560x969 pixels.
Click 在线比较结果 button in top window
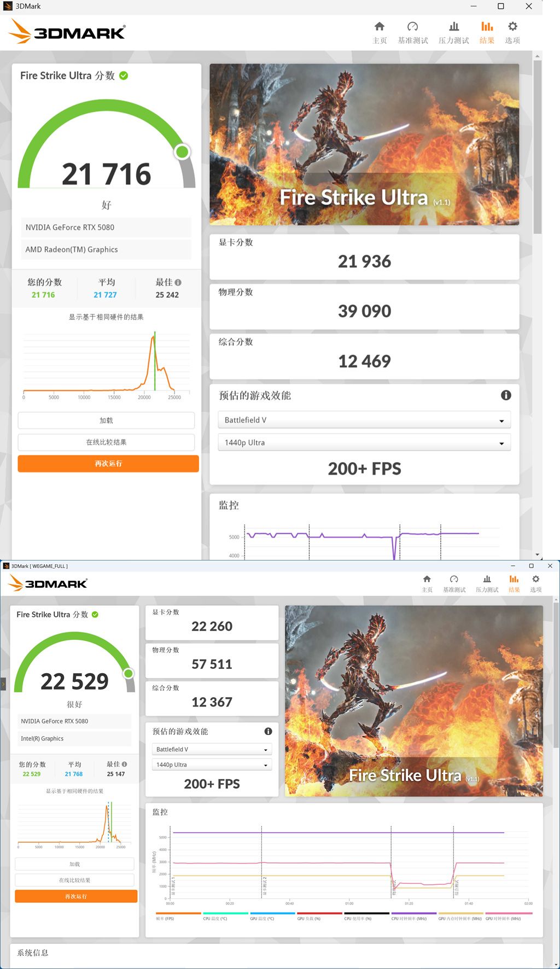pyautogui.click(x=106, y=442)
